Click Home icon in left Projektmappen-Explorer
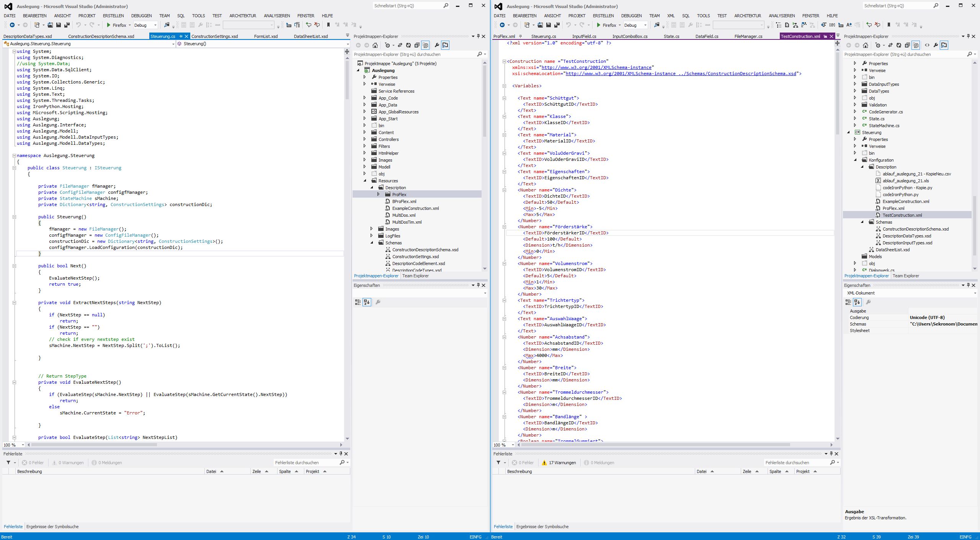980x540 pixels. [x=375, y=45]
